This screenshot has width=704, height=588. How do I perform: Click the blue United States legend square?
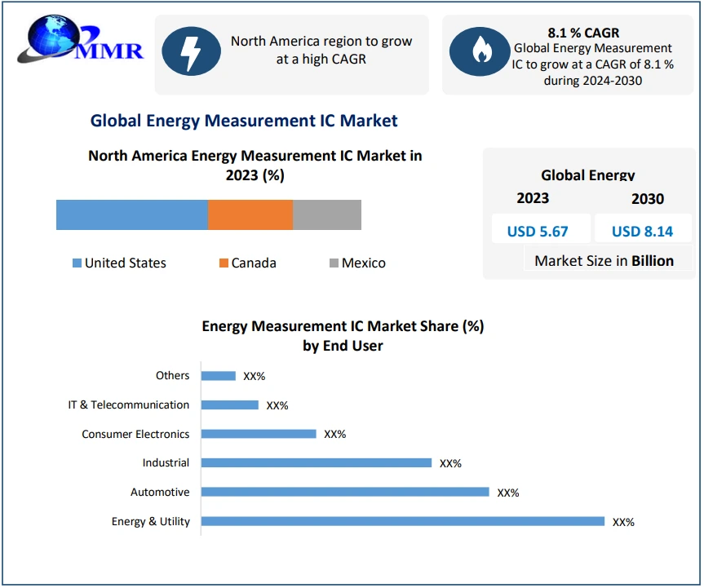(77, 263)
